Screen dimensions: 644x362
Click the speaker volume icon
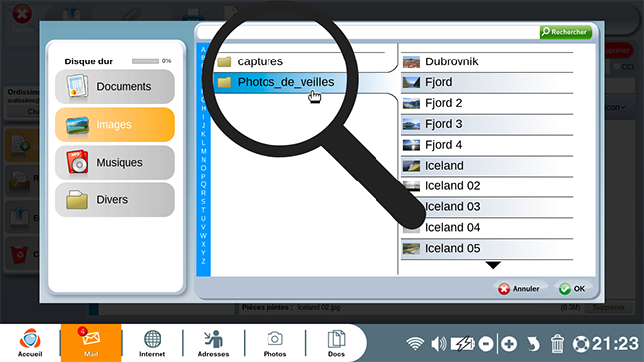[x=438, y=344]
